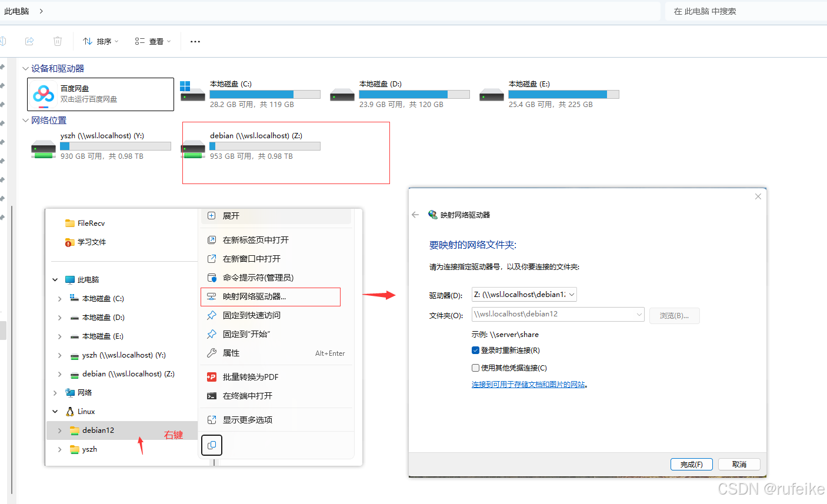827x504 pixels.
Task: Check 使用其他凭据连接 option
Action: [x=475, y=369]
